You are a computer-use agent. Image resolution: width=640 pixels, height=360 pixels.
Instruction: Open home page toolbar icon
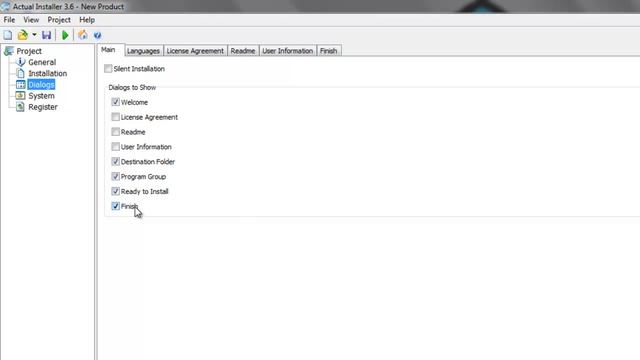[x=82, y=35]
